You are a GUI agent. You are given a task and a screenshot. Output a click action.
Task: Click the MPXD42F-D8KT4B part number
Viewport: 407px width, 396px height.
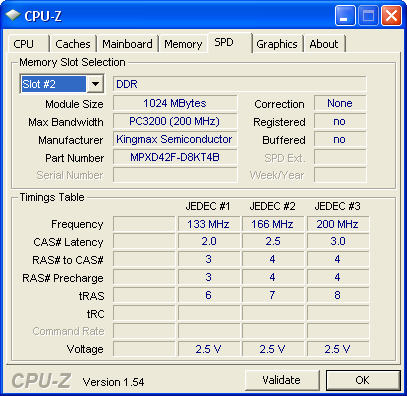point(175,157)
